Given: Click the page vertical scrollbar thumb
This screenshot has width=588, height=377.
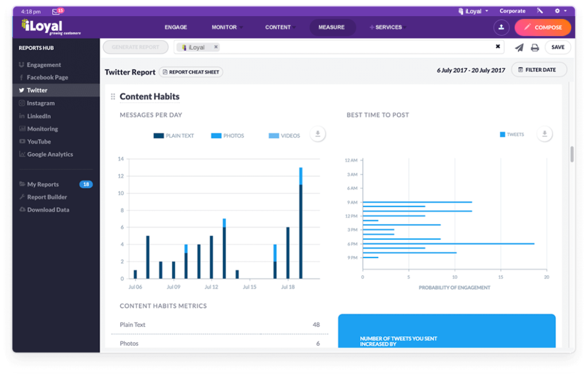Looking at the screenshot, I should click(572, 154).
